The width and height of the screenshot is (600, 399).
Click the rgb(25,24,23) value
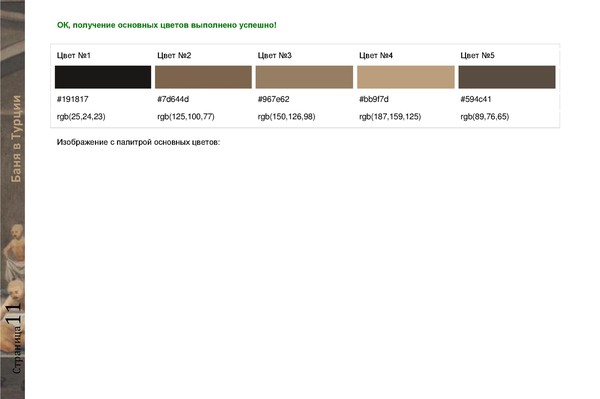pyautogui.click(x=81, y=117)
